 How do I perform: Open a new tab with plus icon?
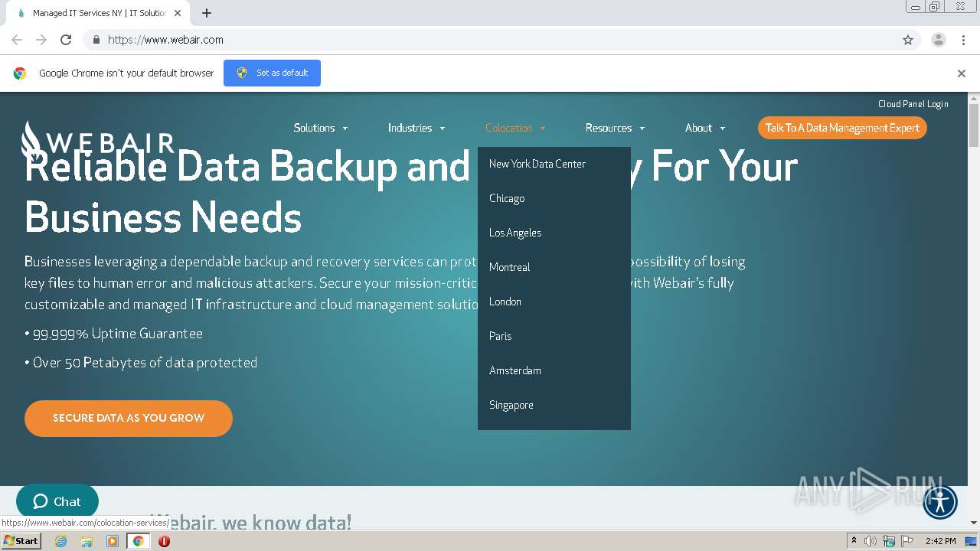tap(207, 13)
